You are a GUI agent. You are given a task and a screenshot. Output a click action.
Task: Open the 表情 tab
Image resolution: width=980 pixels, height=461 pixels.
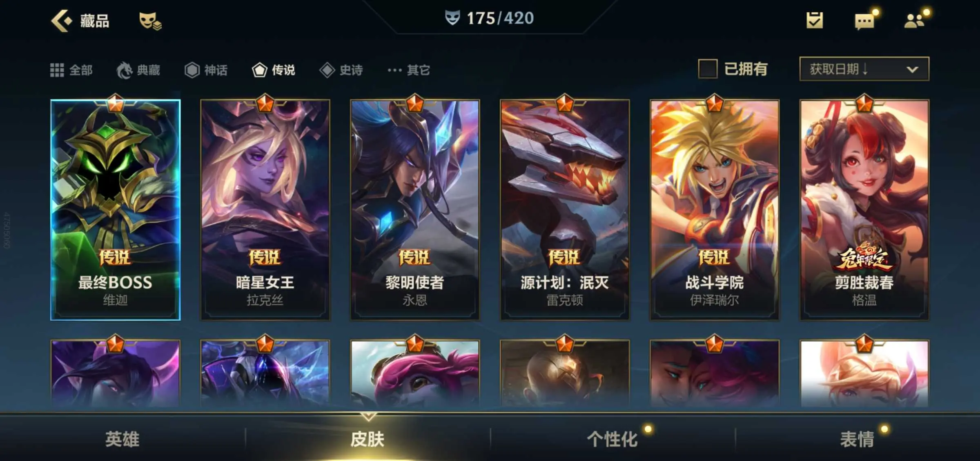point(857,439)
